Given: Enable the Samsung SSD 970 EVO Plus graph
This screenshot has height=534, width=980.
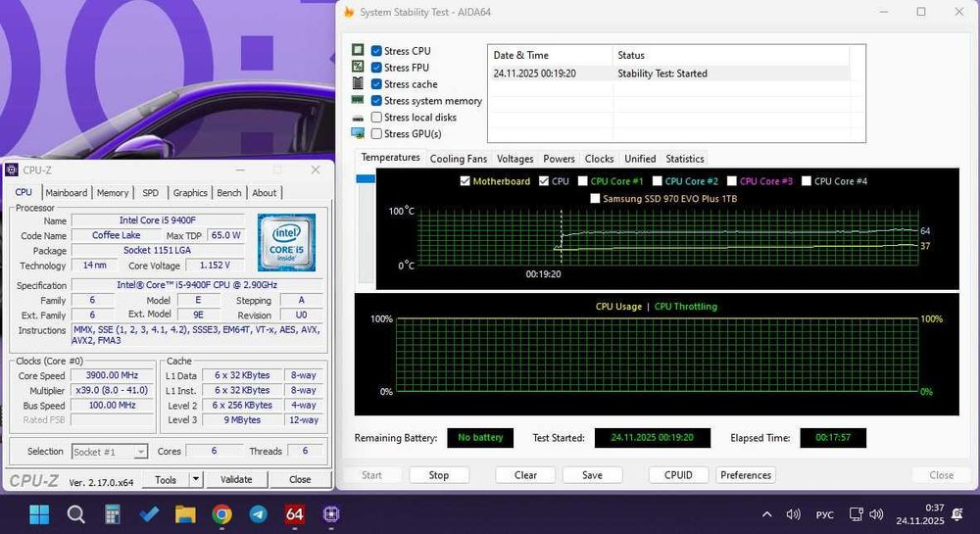Looking at the screenshot, I should coord(595,199).
